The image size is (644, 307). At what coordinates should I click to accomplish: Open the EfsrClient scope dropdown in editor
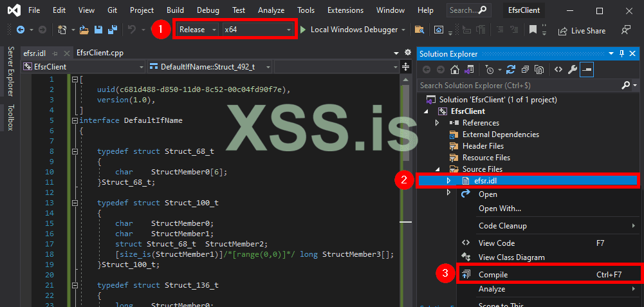(x=84, y=66)
